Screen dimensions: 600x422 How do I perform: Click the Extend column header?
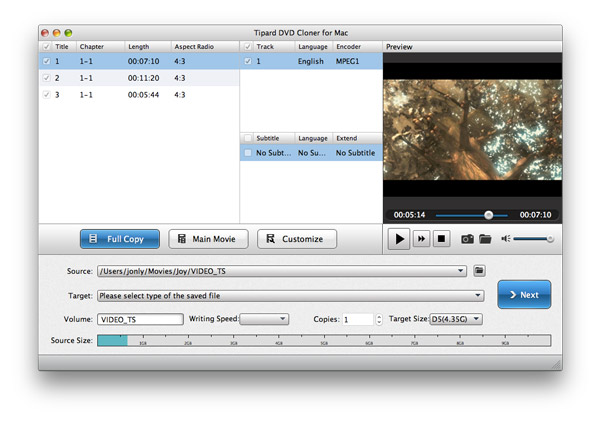[357, 138]
